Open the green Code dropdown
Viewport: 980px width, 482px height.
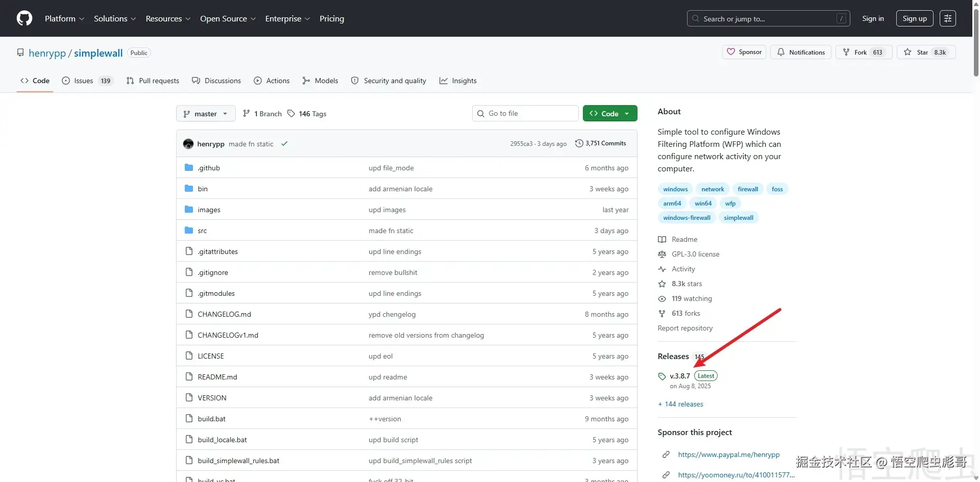610,113
